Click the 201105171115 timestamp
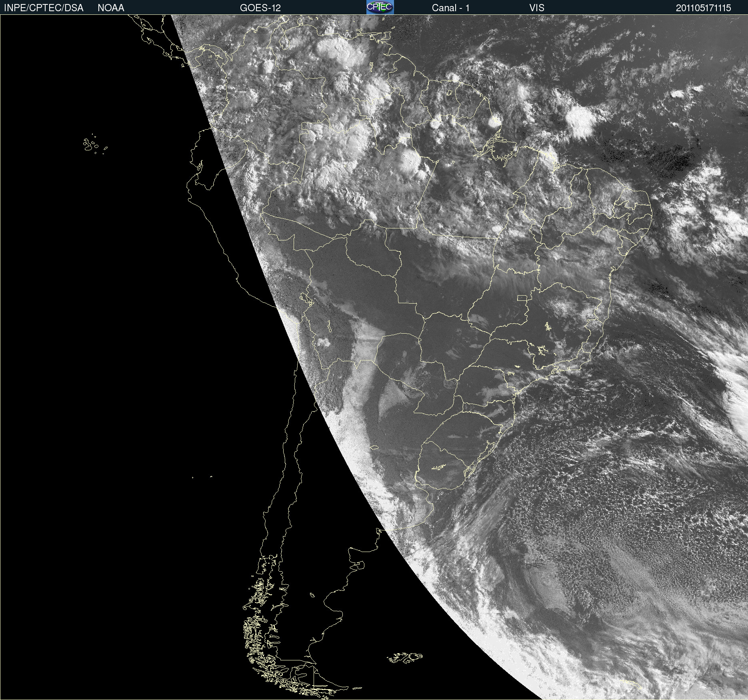Screen dimensions: 748x700 [x=703, y=8]
